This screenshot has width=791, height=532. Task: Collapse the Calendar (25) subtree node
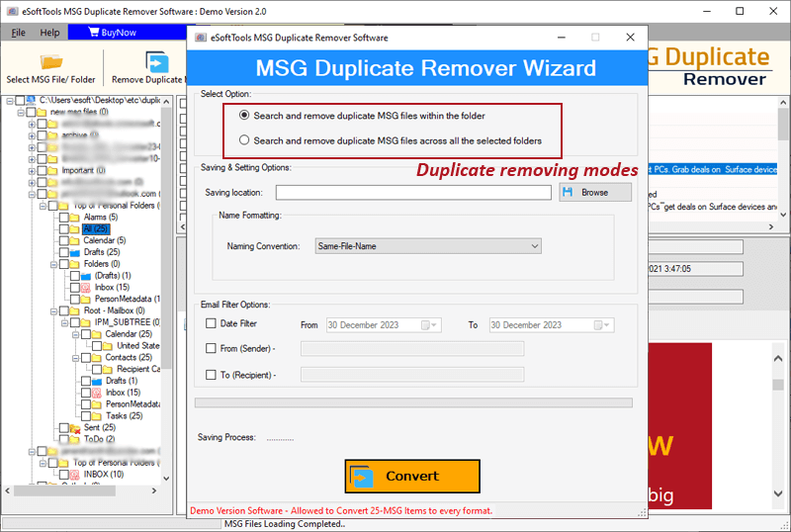point(76,334)
